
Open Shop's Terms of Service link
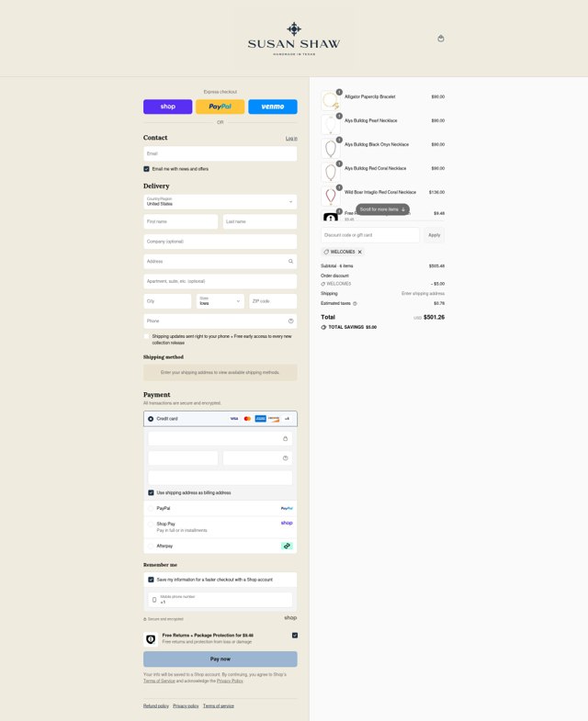tap(159, 681)
